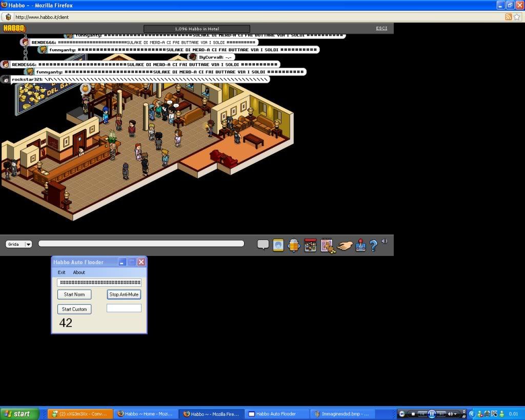Click IlyCurvaB's chat avatar
This screenshot has height=420, width=525.
click(x=192, y=57)
